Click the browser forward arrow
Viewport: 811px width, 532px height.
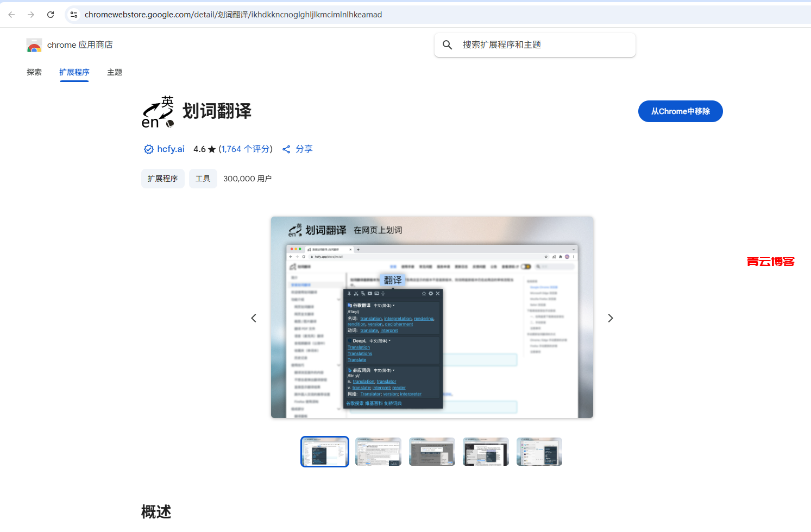[31, 15]
